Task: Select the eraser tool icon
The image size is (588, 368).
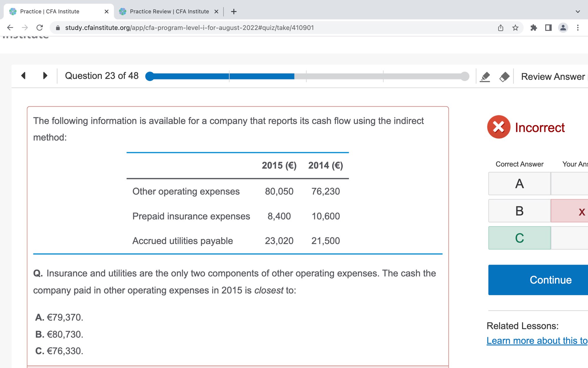Action: coord(505,77)
